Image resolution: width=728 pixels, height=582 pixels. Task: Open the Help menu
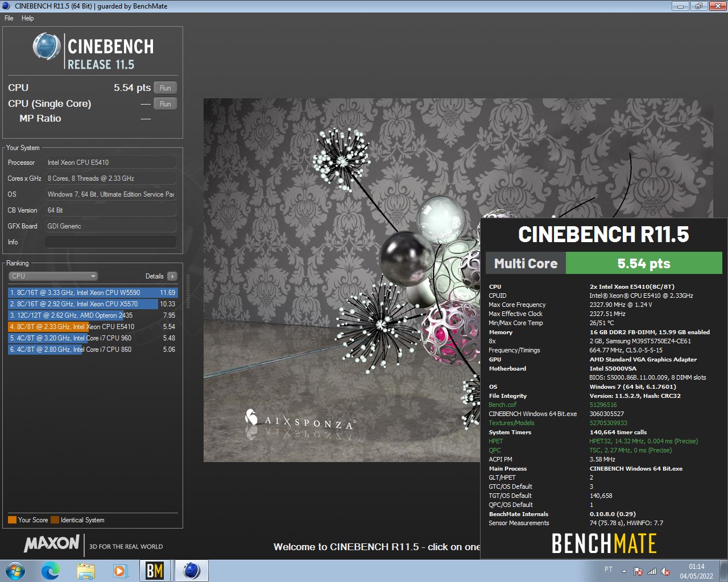tap(27, 18)
